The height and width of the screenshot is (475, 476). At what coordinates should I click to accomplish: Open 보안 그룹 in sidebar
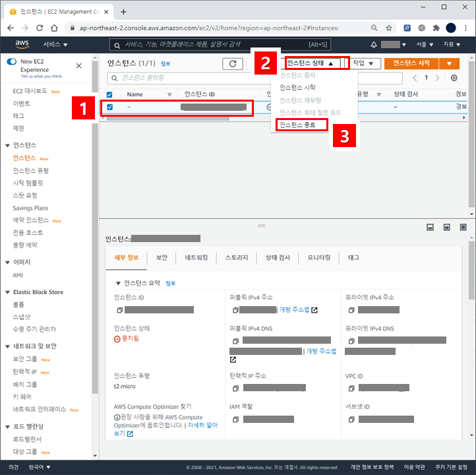point(25,359)
